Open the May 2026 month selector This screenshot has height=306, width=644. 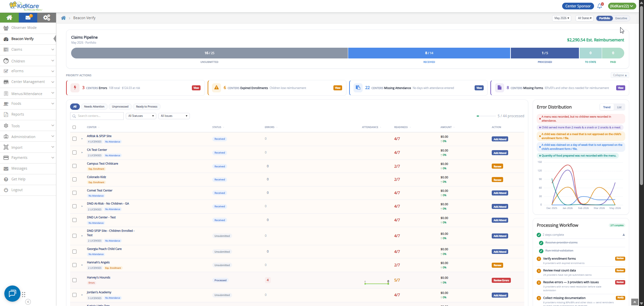561,18
